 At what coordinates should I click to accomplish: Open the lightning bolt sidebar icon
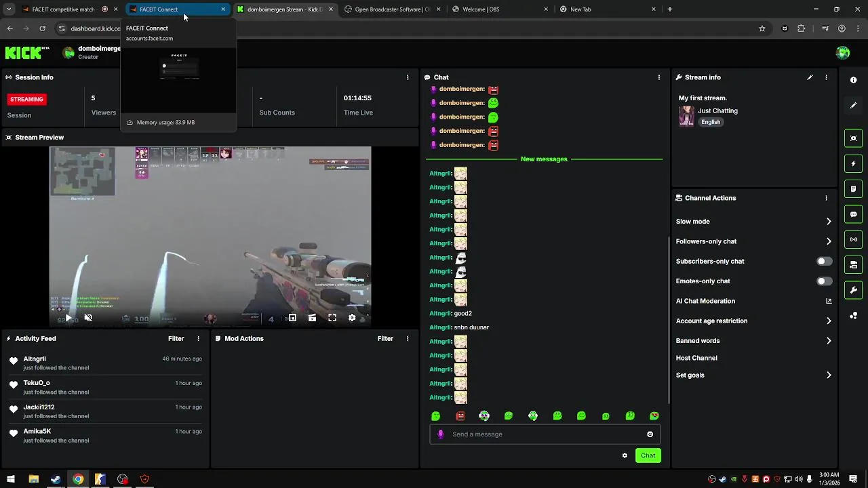853,163
